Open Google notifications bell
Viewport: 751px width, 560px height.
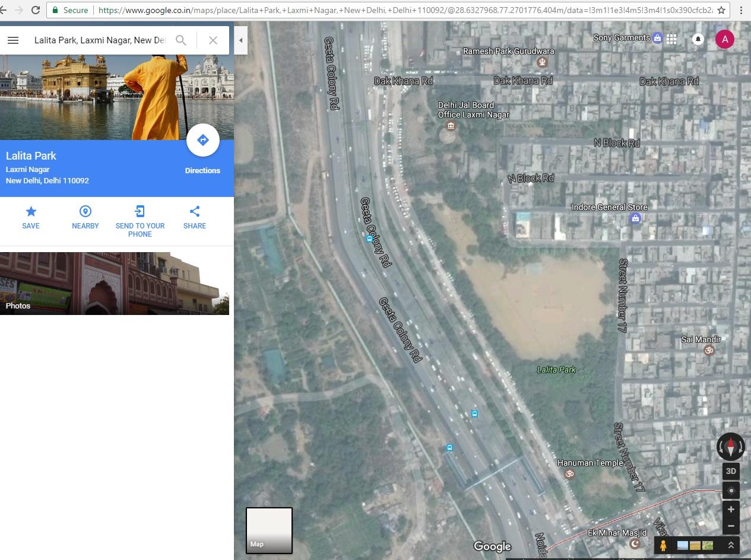pyautogui.click(x=698, y=39)
